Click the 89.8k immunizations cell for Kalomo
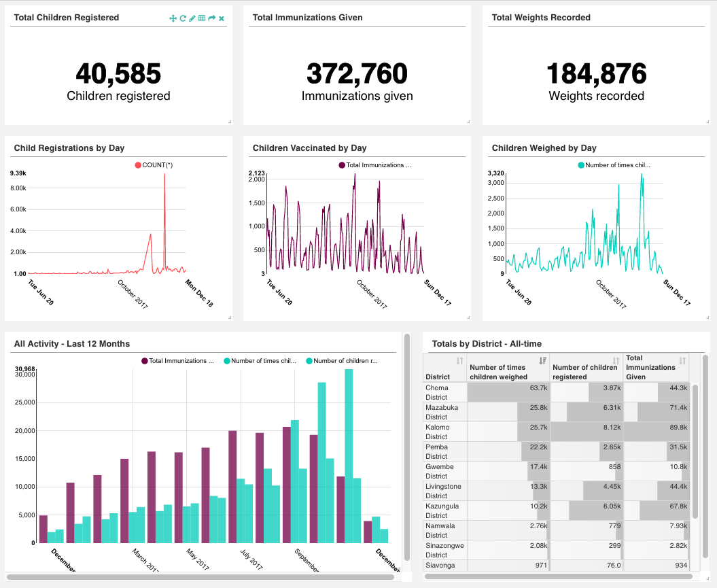 pos(657,432)
